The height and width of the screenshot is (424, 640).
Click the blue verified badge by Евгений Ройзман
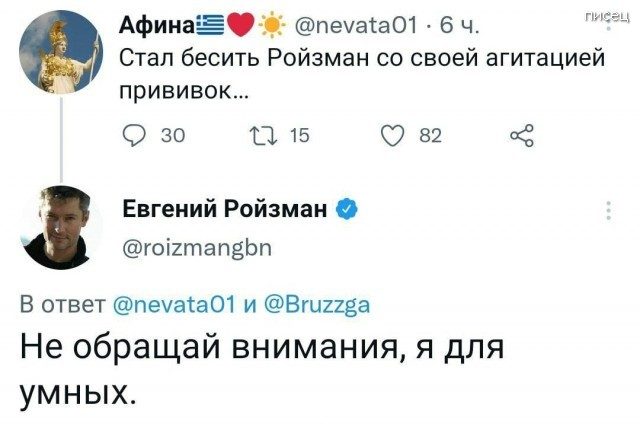(x=347, y=208)
